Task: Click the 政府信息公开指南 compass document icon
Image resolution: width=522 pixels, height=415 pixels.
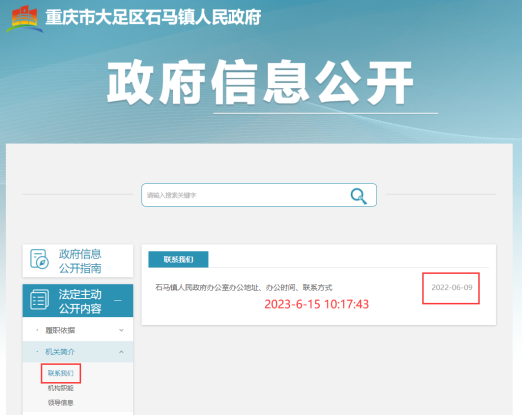Action: point(39,259)
